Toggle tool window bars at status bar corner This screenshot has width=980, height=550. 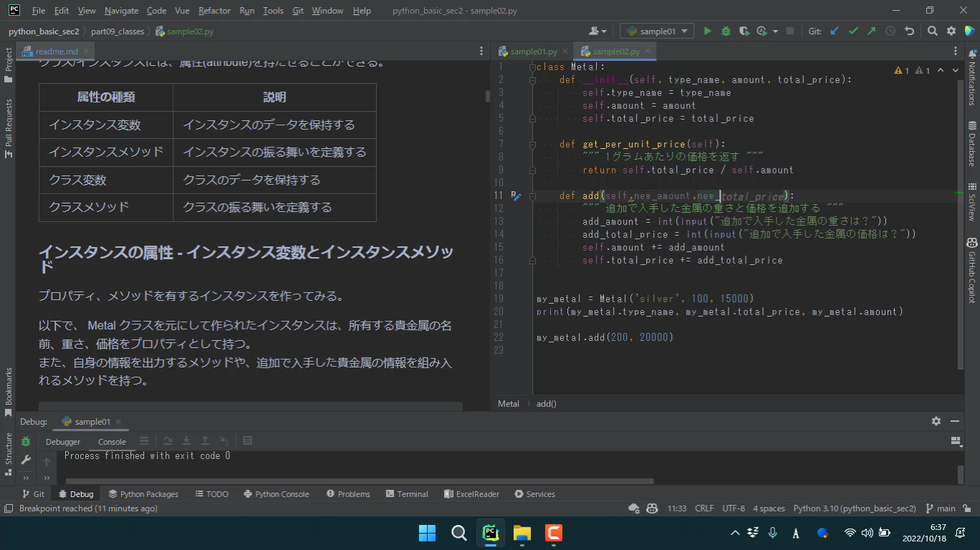coord(9,508)
